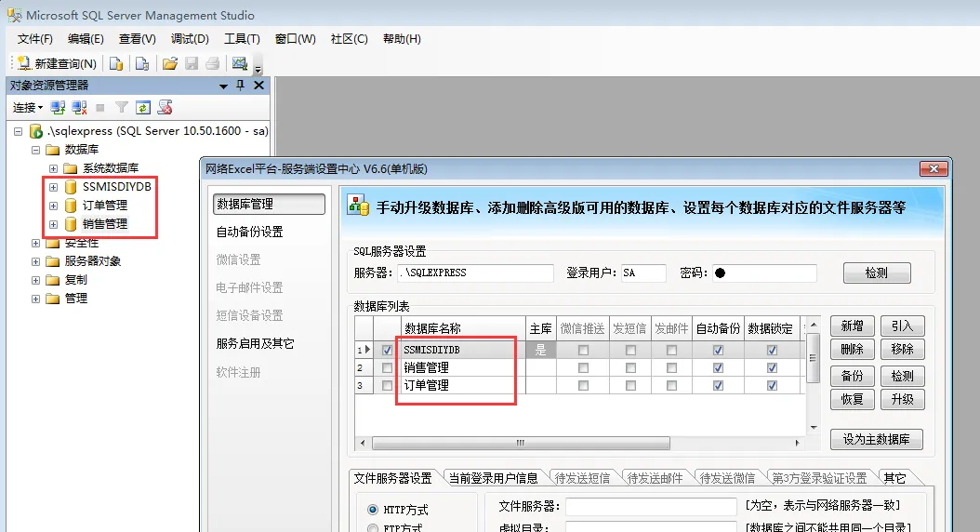The height and width of the screenshot is (532, 980).
Task: Open the 文件(F) menu
Action: pyautogui.click(x=35, y=39)
